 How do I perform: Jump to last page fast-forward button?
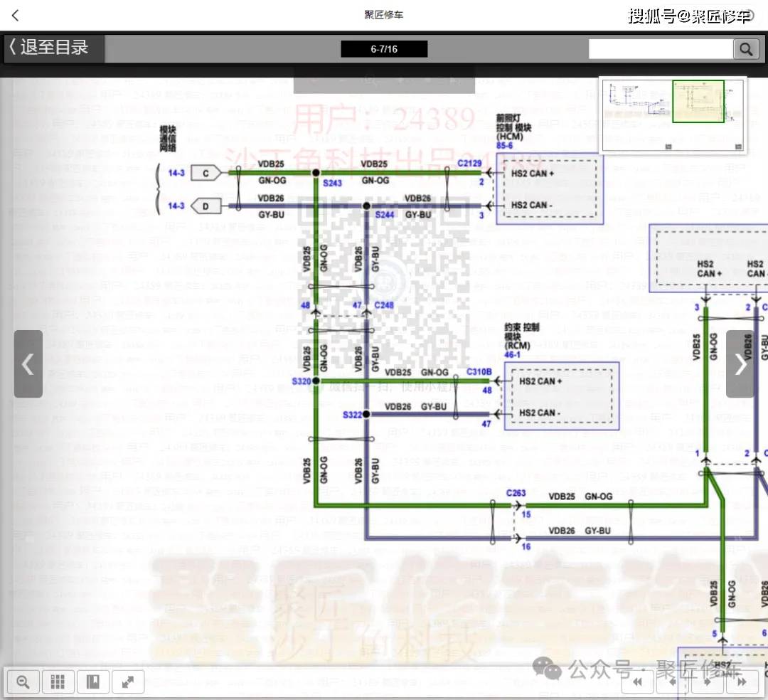(742, 682)
